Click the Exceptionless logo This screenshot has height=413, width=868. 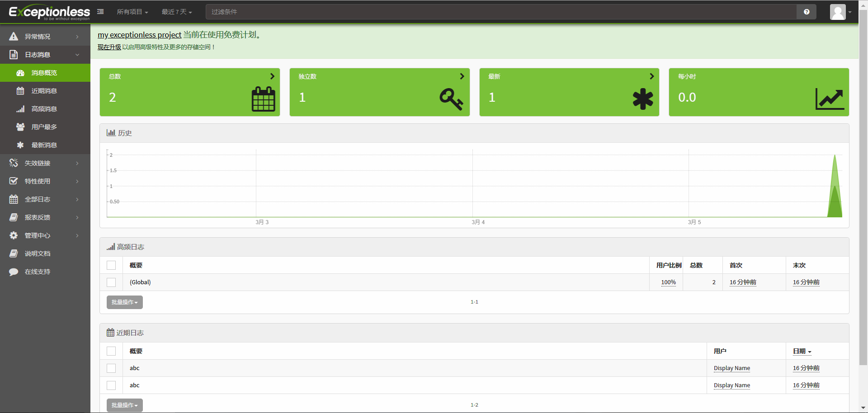49,12
